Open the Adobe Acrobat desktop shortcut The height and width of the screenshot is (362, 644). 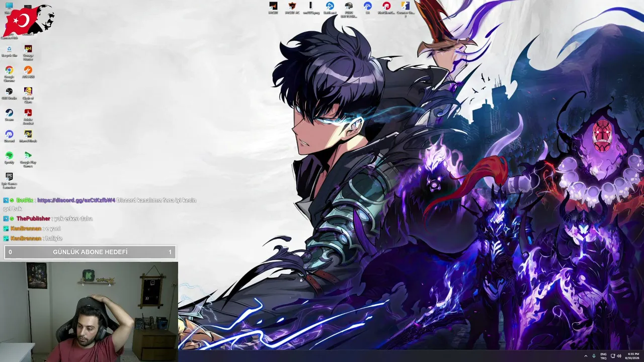28,117
